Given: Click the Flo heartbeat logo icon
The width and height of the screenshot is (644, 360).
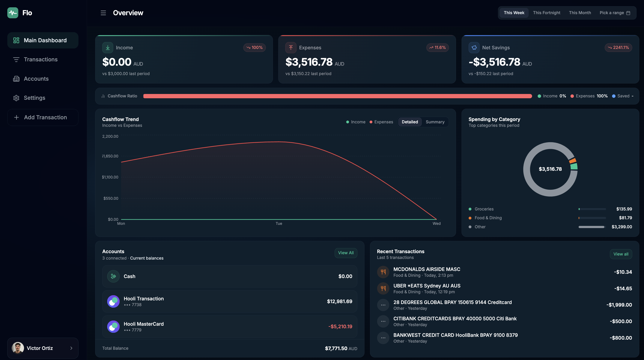Looking at the screenshot, I should pos(13,13).
